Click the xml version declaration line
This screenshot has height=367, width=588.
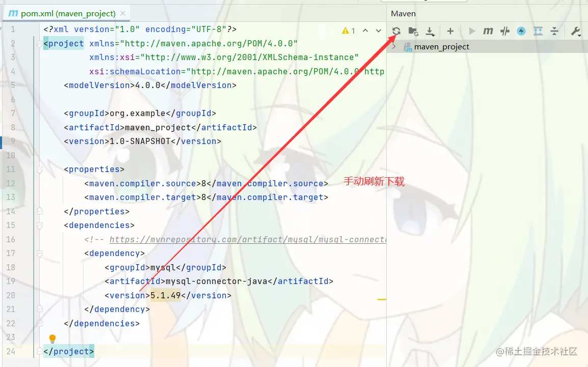(x=140, y=29)
